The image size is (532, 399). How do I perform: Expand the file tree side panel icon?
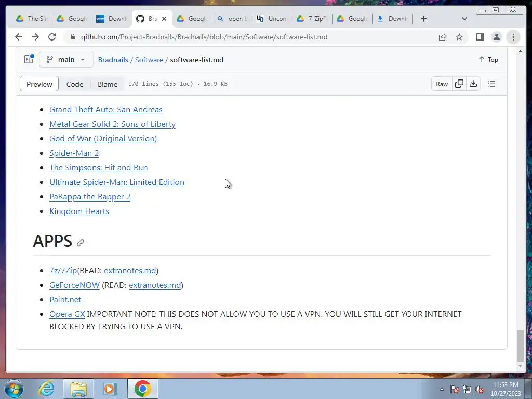pyautogui.click(x=29, y=59)
